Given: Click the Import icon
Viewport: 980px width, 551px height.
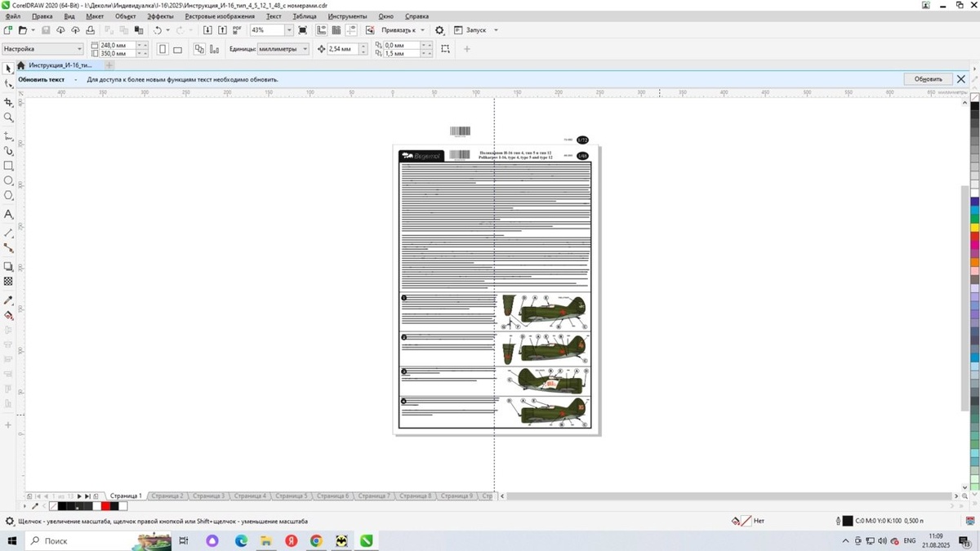Looking at the screenshot, I should click(x=207, y=30).
